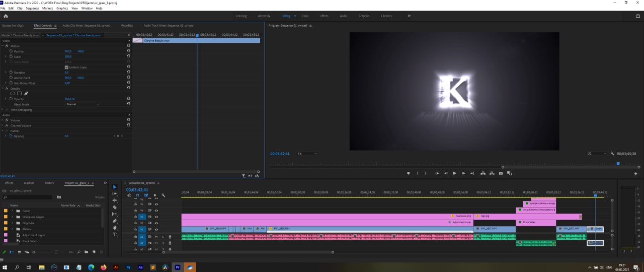Viewport: 644px width, 272px height.
Task: Solo audio track A1
Action: (163, 236)
